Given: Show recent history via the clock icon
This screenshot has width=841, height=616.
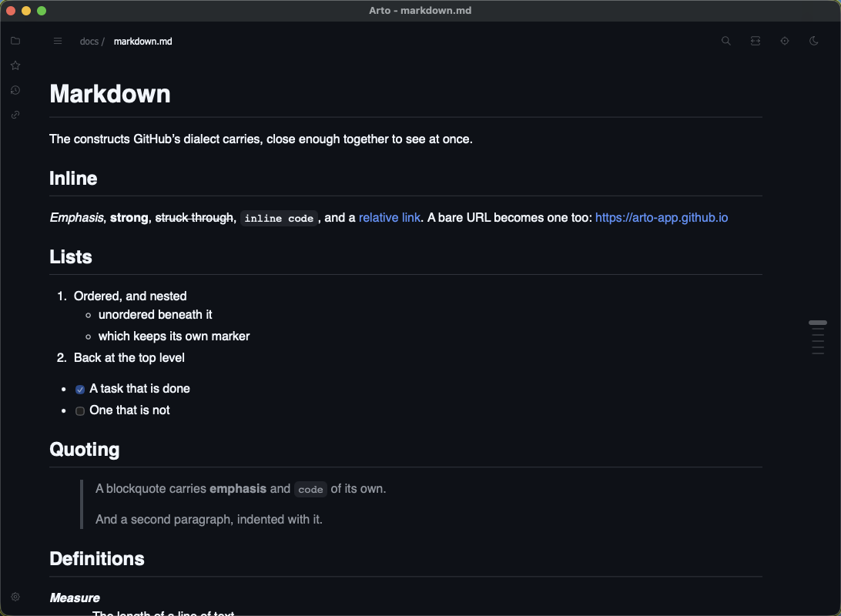Looking at the screenshot, I should 15,90.
